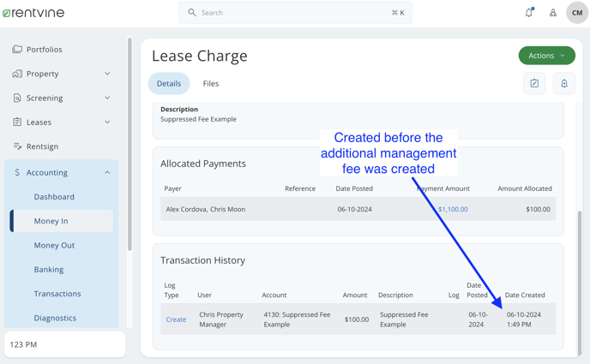
Task: Open the $1,100.00 payment amount link
Action: 453,209
